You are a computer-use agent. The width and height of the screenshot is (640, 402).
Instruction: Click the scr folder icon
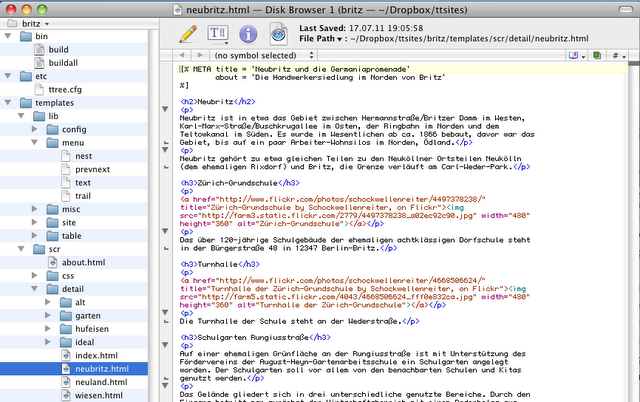point(39,249)
